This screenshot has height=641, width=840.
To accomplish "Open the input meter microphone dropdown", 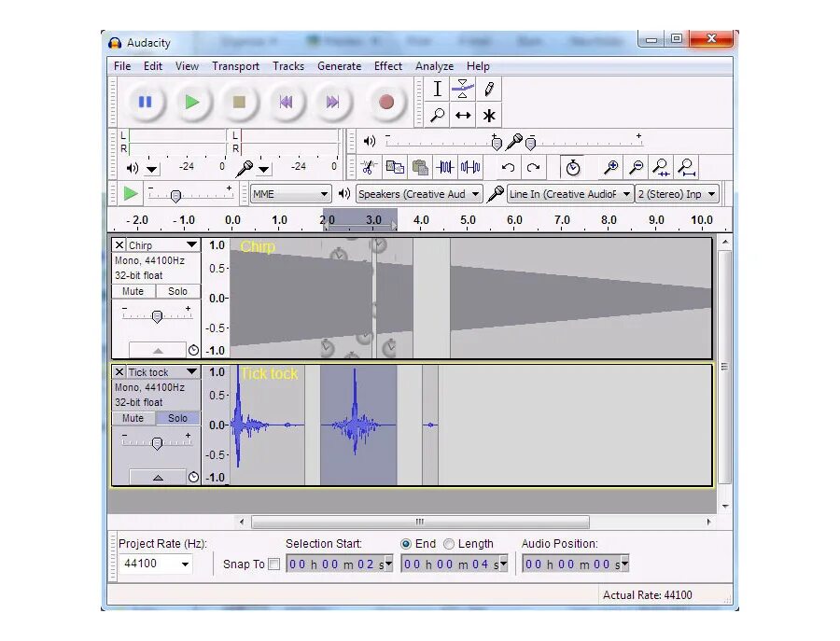I will click(264, 170).
